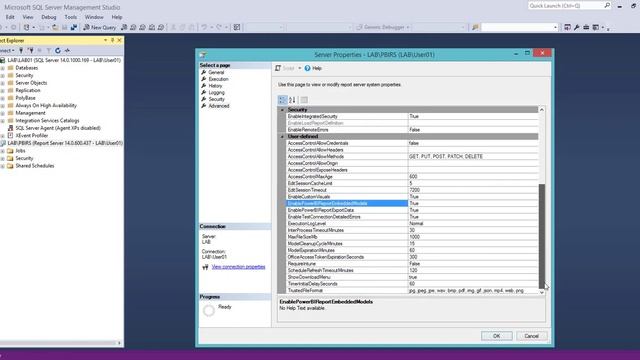Open the View menu
This screenshot has height=360, width=640.
pos(28,17)
